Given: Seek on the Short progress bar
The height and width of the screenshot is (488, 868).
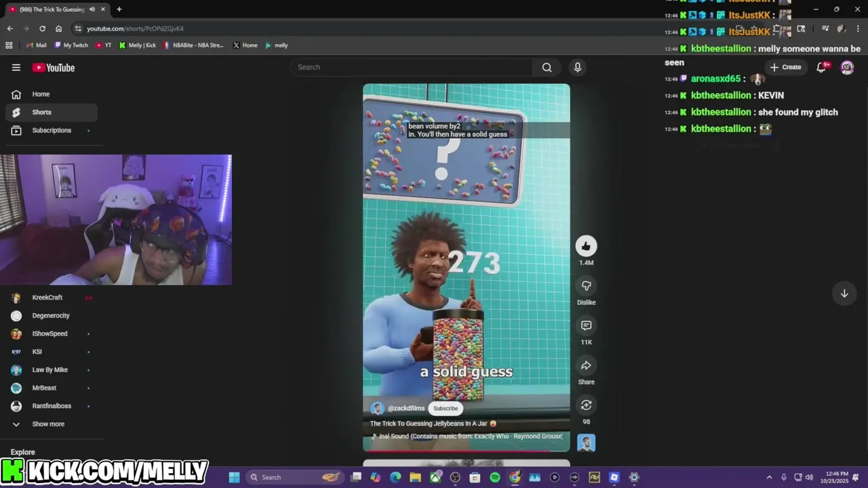Looking at the screenshot, I should (x=467, y=451).
